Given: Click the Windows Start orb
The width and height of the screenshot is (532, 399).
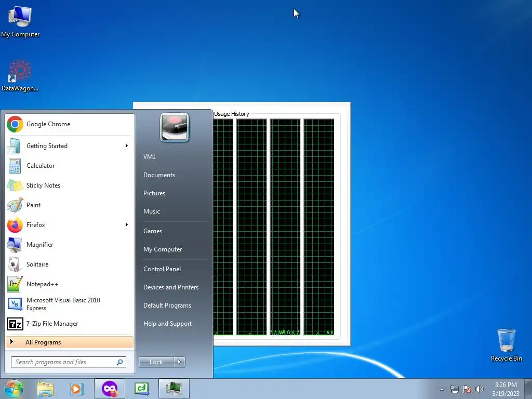Looking at the screenshot, I should coord(14,389).
